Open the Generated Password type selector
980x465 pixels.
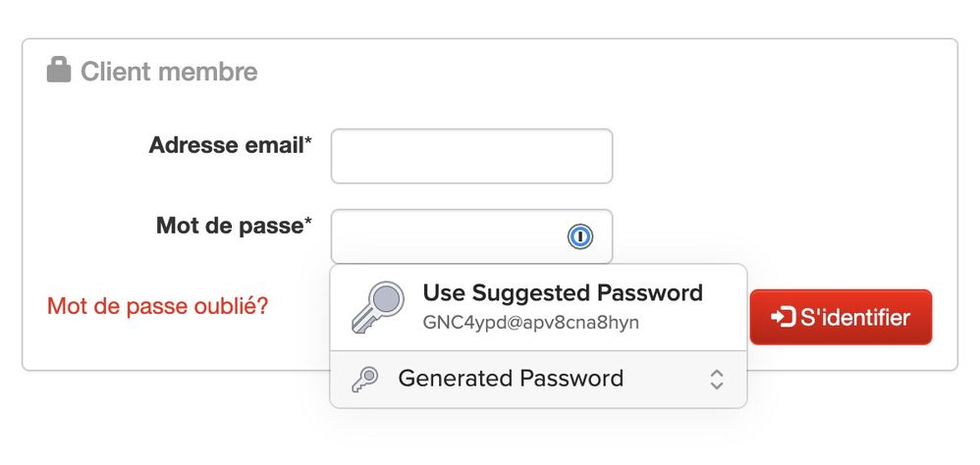tap(538, 380)
